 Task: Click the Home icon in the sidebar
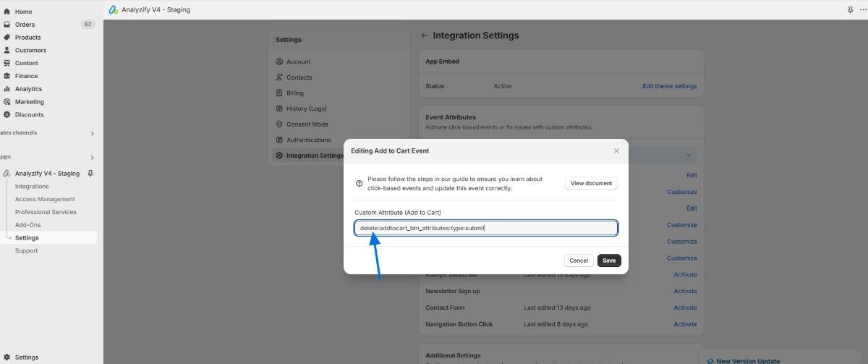pyautogui.click(x=7, y=12)
